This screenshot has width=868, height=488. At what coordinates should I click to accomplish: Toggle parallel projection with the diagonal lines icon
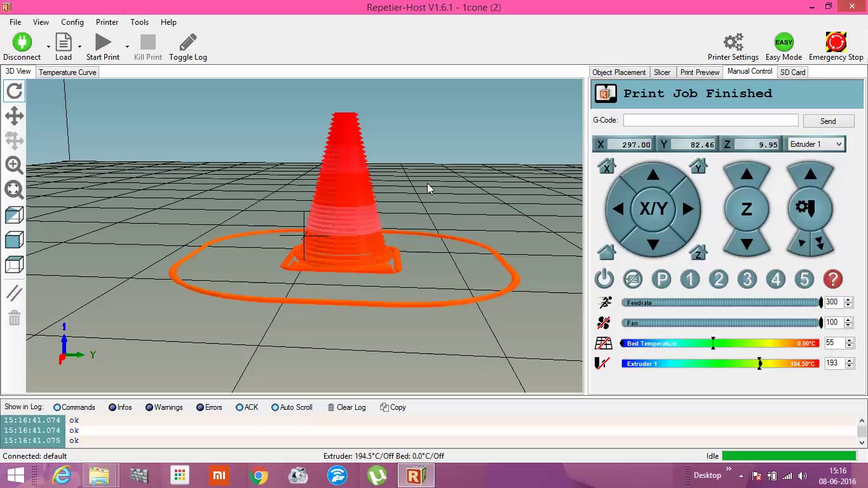14,292
